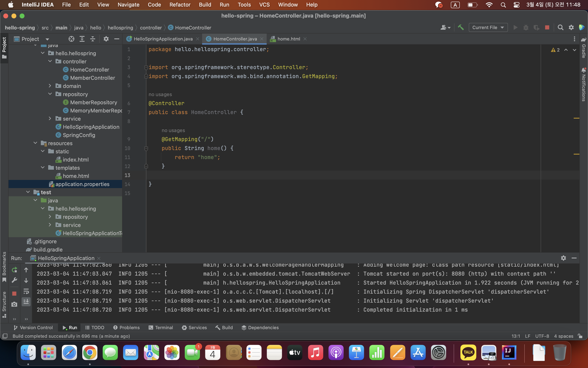
Task: Expand the domain package
Action: click(x=50, y=86)
